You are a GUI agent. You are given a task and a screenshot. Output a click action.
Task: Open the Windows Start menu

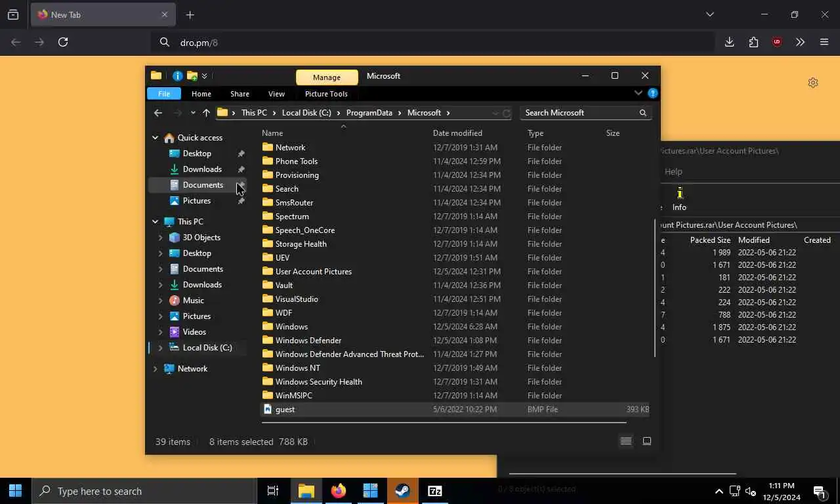pyautogui.click(x=15, y=491)
